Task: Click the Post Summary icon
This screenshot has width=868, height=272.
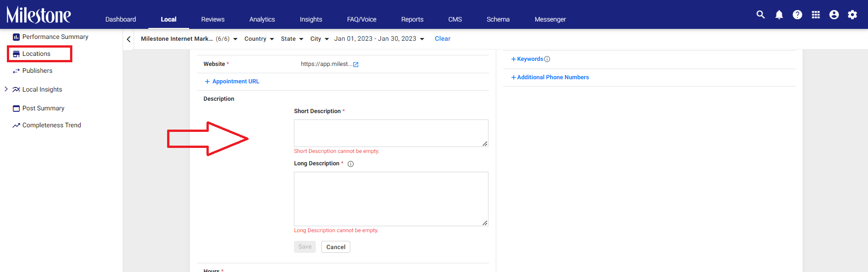Action: 16,109
